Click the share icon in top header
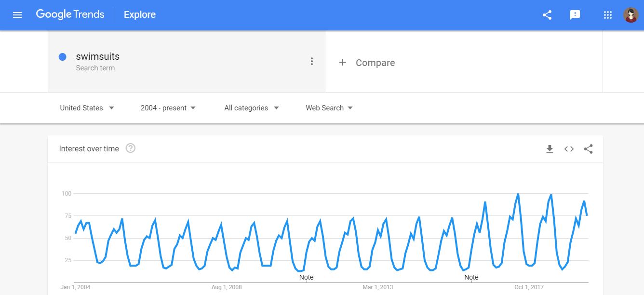 547,15
